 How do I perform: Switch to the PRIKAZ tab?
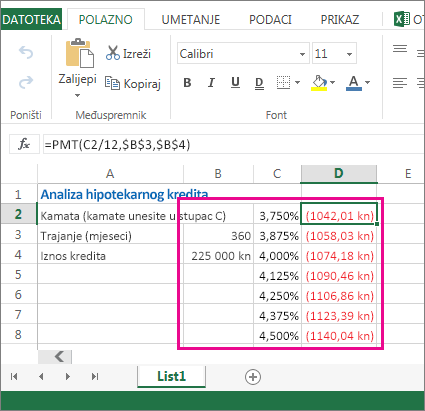pyautogui.click(x=340, y=20)
